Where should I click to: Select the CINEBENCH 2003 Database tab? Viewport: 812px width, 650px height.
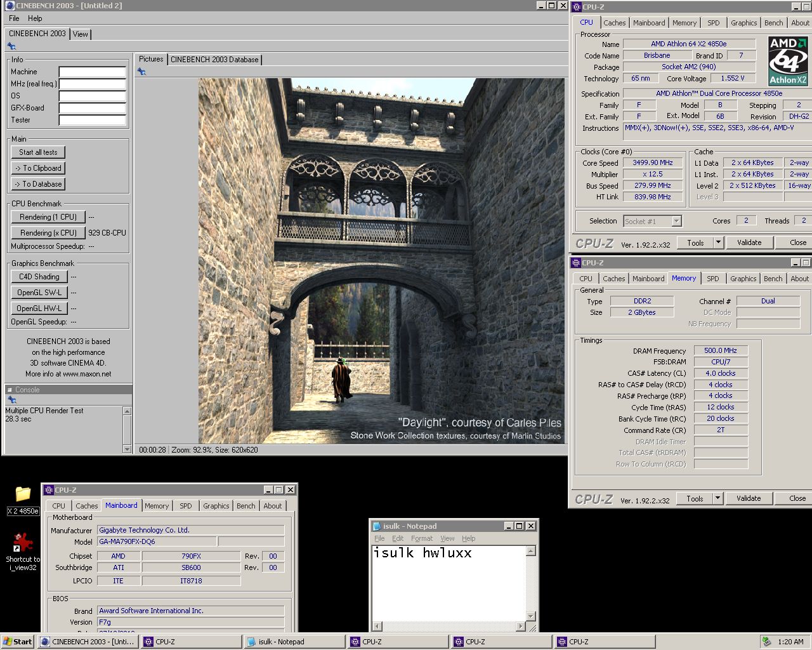(214, 60)
